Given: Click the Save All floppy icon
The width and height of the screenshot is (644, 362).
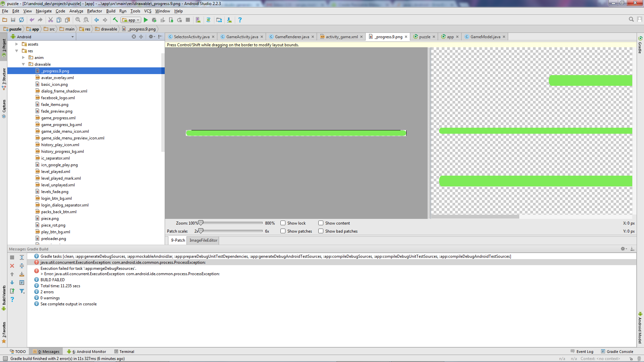Looking at the screenshot, I should 13,20.
